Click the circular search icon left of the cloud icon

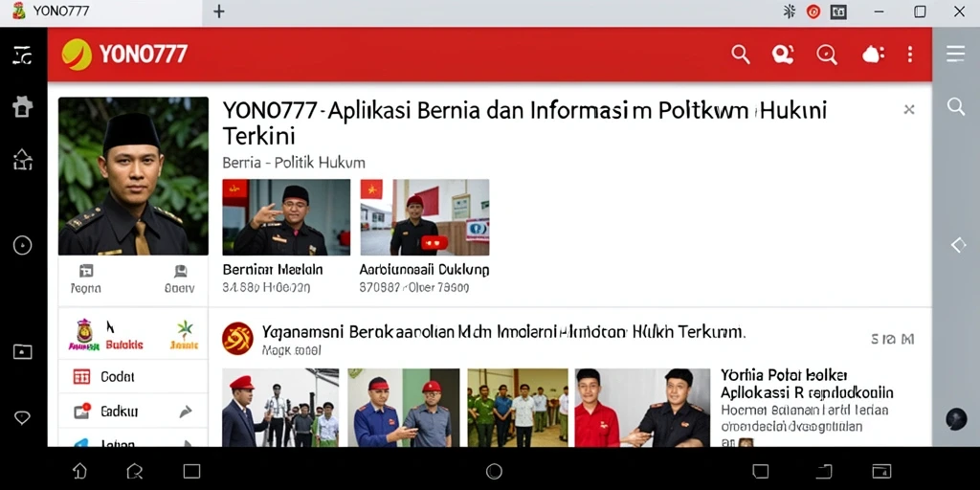827,55
